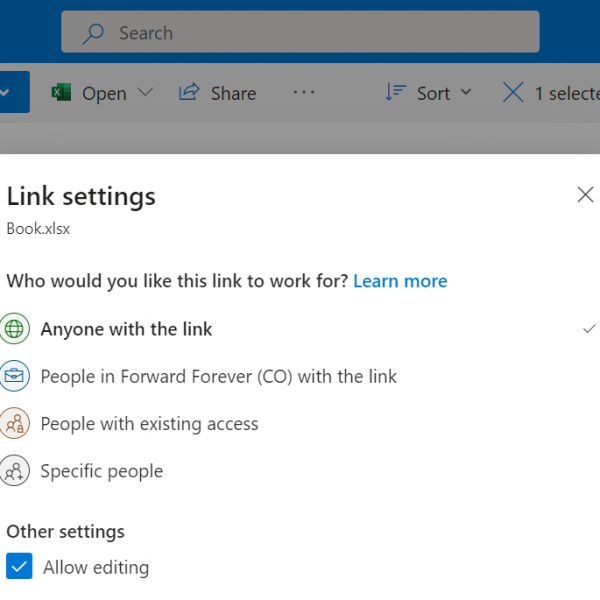Click the globe icon for Anyone
Viewport: 600px width, 600px height.
[14, 329]
